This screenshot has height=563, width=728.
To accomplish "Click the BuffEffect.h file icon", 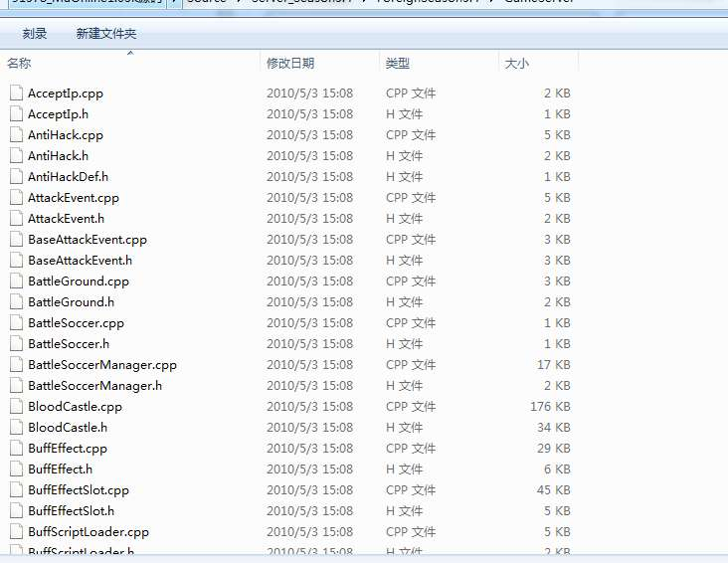I will pyautogui.click(x=16, y=469).
